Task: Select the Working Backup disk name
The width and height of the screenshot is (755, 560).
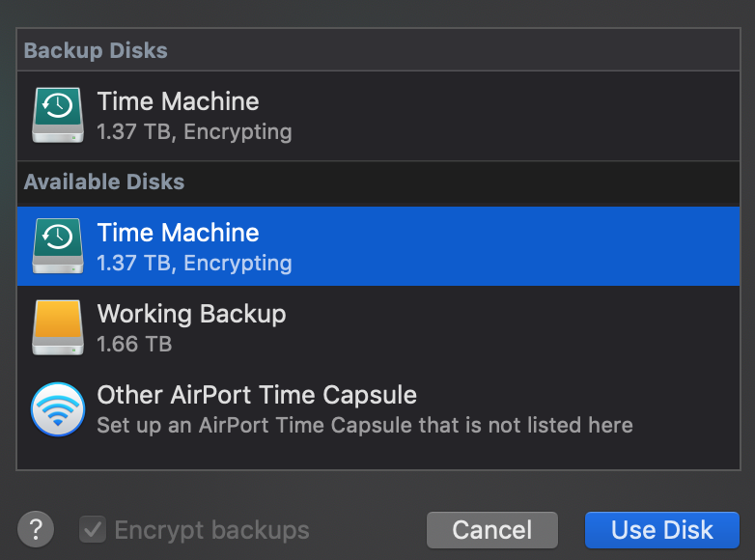Action: [x=191, y=314]
